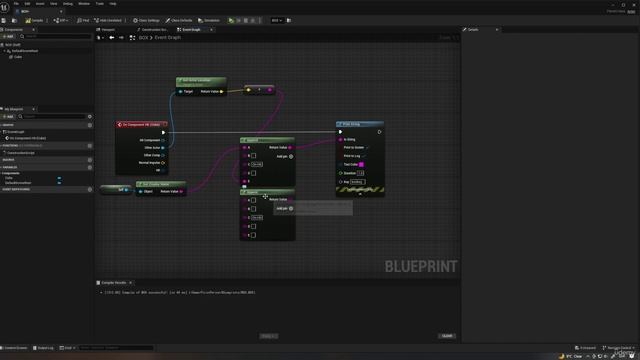Open the graph bookmarks dropdown icon
The image size is (640, 360).
(x=100, y=38)
